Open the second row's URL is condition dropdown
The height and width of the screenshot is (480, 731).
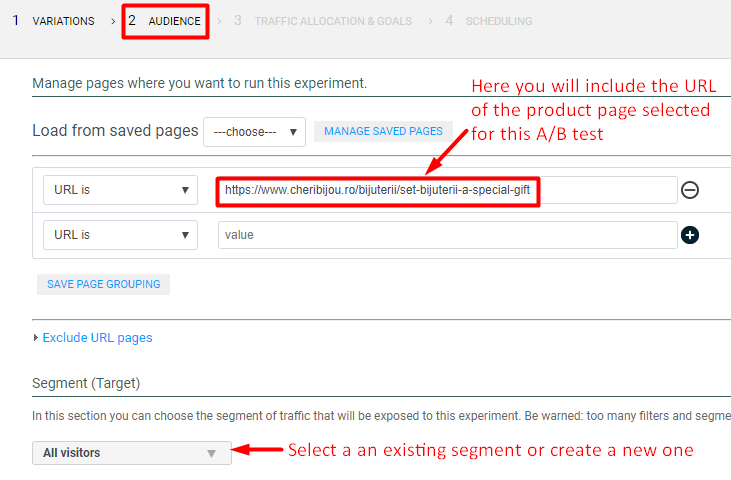click(119, 235)
